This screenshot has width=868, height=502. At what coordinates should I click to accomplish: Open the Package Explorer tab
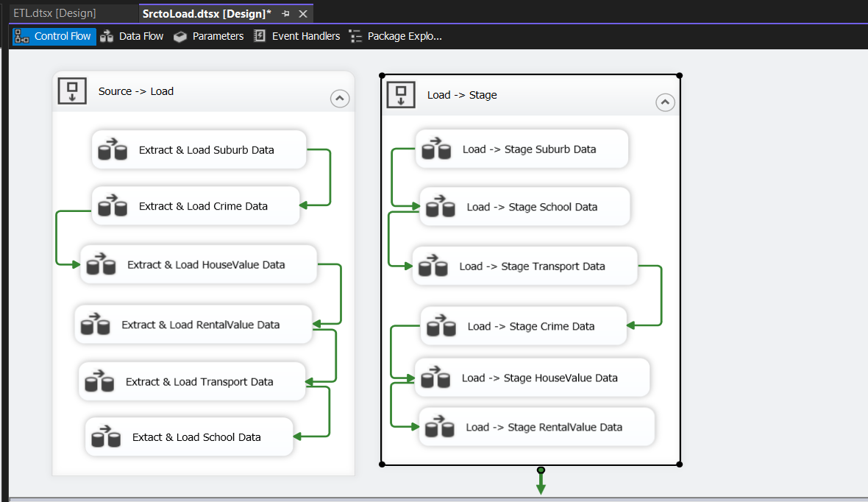coord(396,36)
